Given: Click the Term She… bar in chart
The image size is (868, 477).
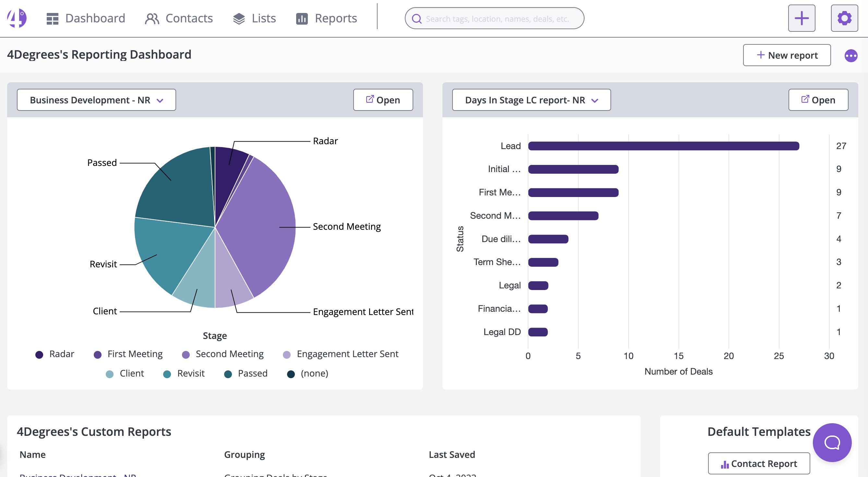Looking at the screenshot, I should [543, 262].
